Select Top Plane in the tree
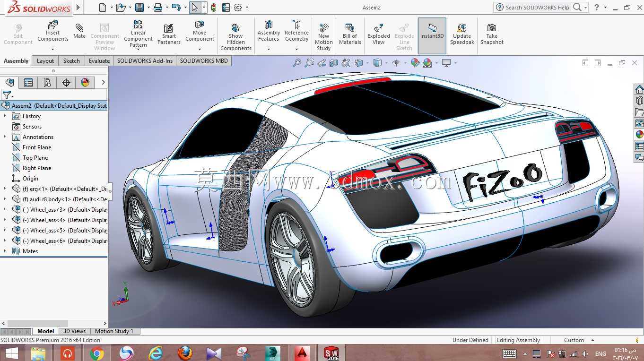The image size is (644, 361). tap(35, 158)
